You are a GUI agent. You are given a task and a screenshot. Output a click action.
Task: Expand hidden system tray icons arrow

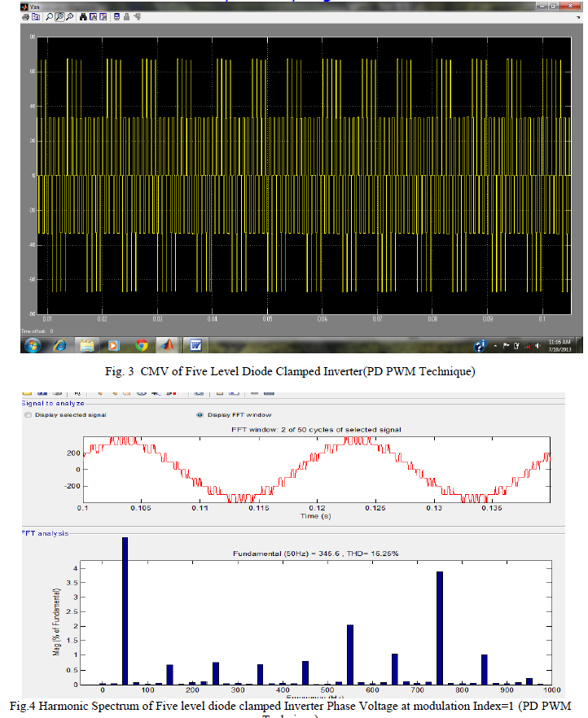coord(494,346)
